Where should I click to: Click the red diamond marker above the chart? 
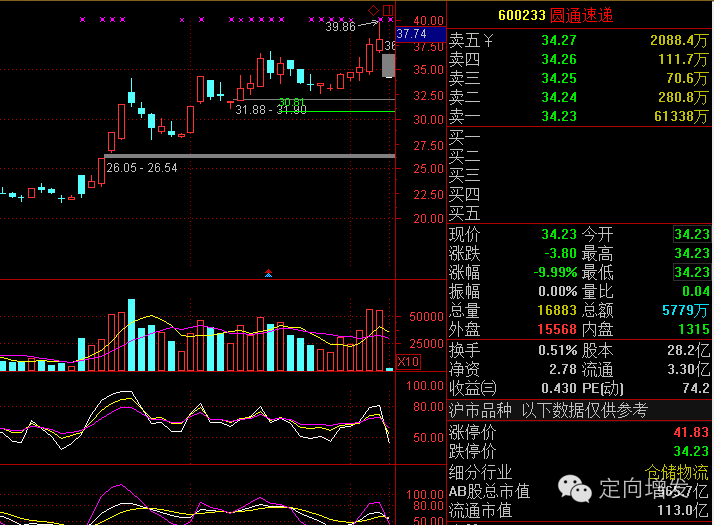[373, 10]
